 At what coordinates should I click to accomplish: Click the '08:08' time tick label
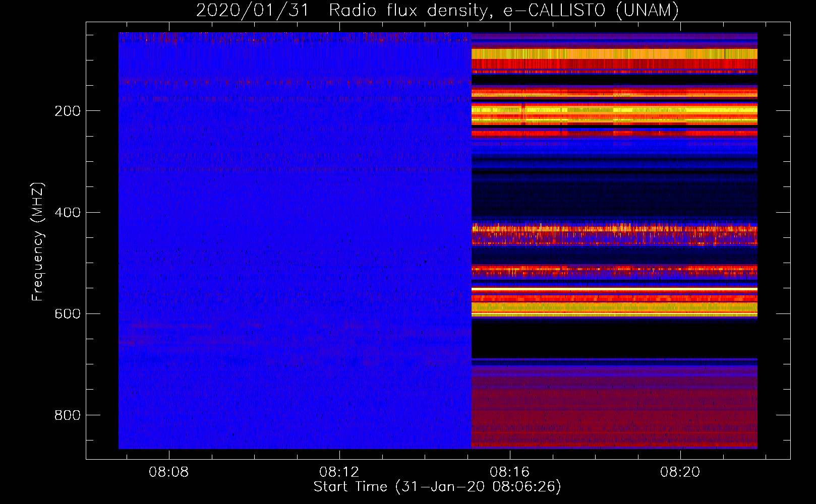click(x=169, y=472)
